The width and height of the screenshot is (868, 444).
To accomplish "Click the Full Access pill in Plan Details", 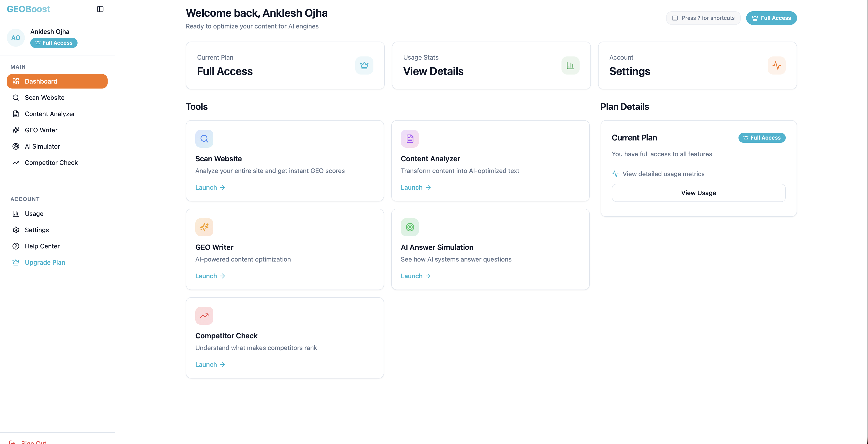I will 762,138.
